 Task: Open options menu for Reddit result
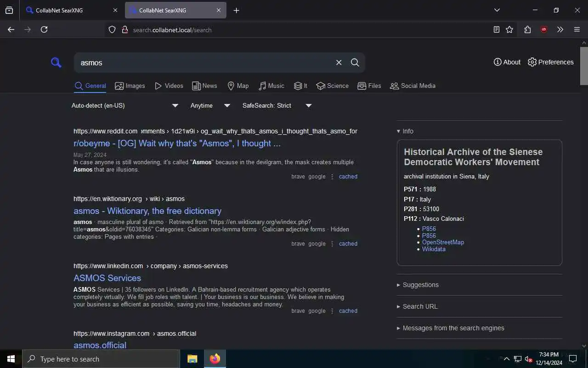[x=332, y=177]
